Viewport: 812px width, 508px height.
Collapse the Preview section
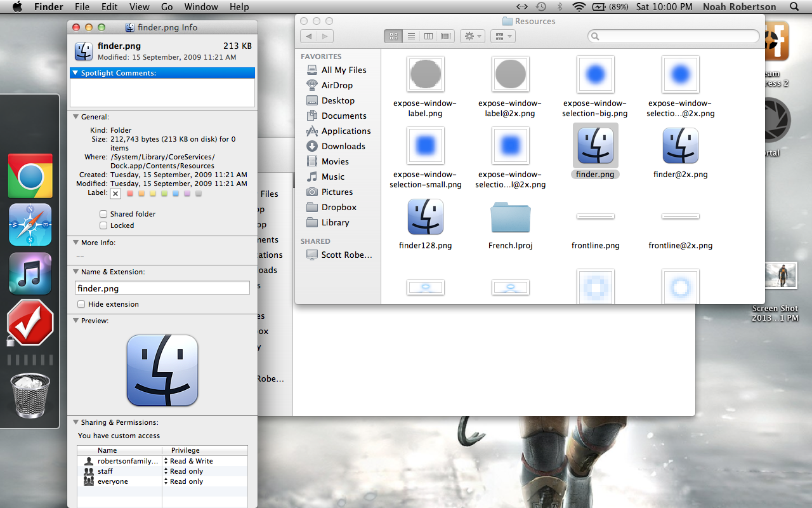75,321
